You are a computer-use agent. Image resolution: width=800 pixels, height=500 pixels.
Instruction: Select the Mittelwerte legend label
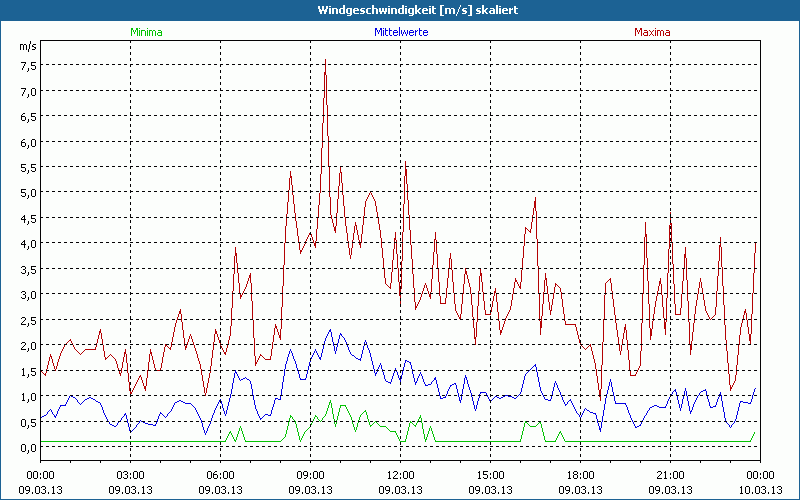click(400, 32)
